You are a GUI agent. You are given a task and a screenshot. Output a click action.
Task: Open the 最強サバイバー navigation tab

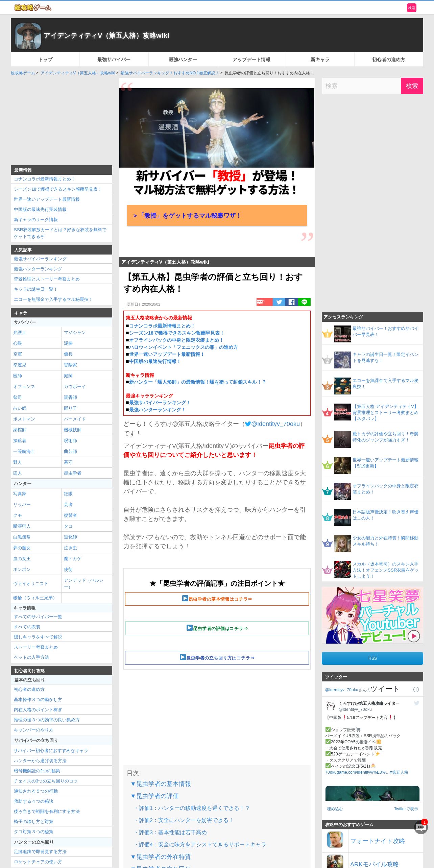114,59
